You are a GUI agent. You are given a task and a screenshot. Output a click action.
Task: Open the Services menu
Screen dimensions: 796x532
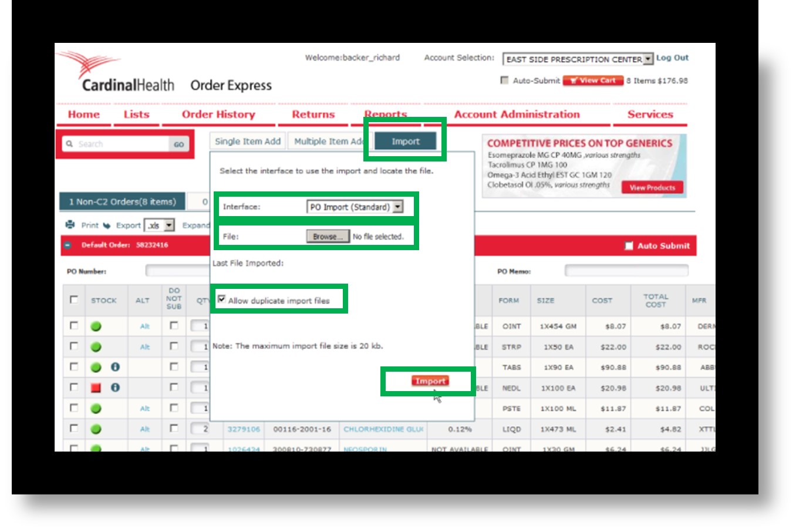point(650,115)
